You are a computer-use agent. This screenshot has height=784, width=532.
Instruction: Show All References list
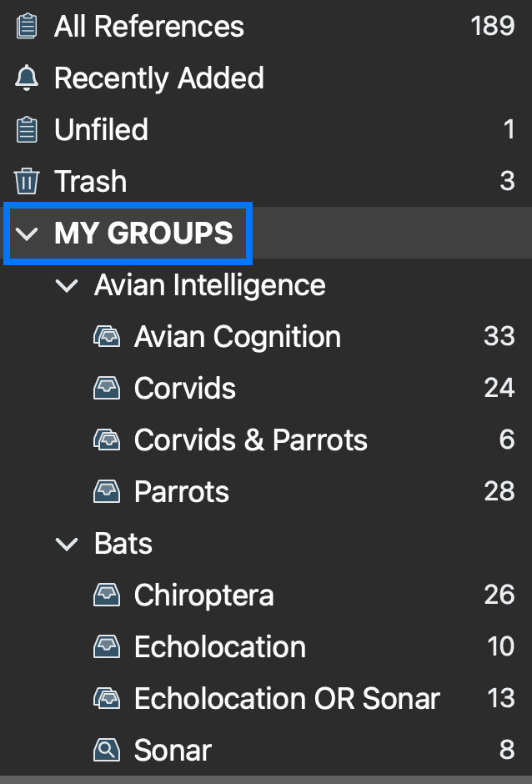[148, 27]
